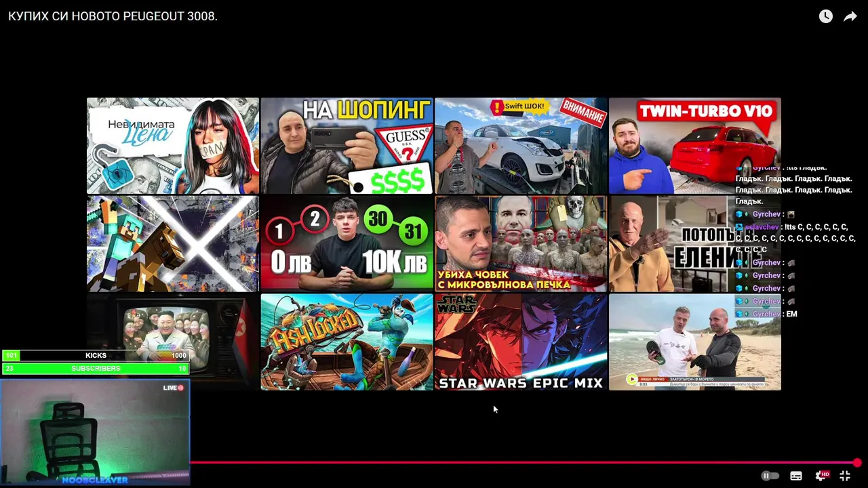
Task: Turn on subtitles captions button
Action: 796,476
